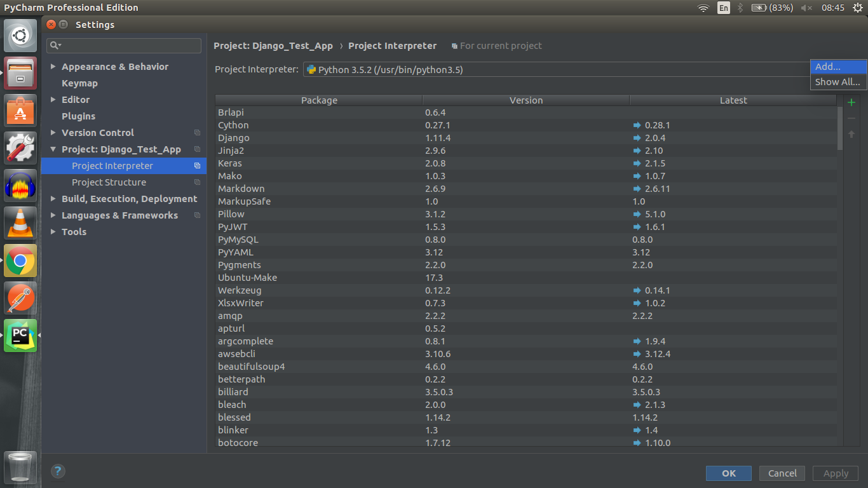Click the project-level icon beside Project Interpreter
The height and width of the screenshot is (488, 868).
tap(197, 166)
